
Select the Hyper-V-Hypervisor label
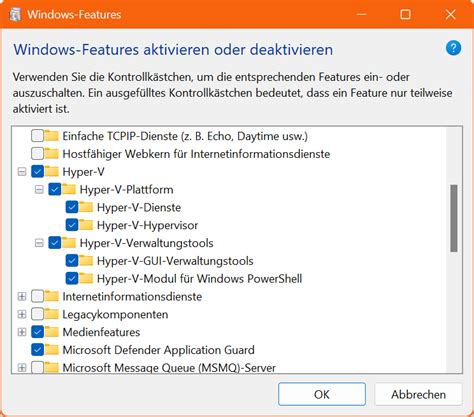tap(147, 225)
